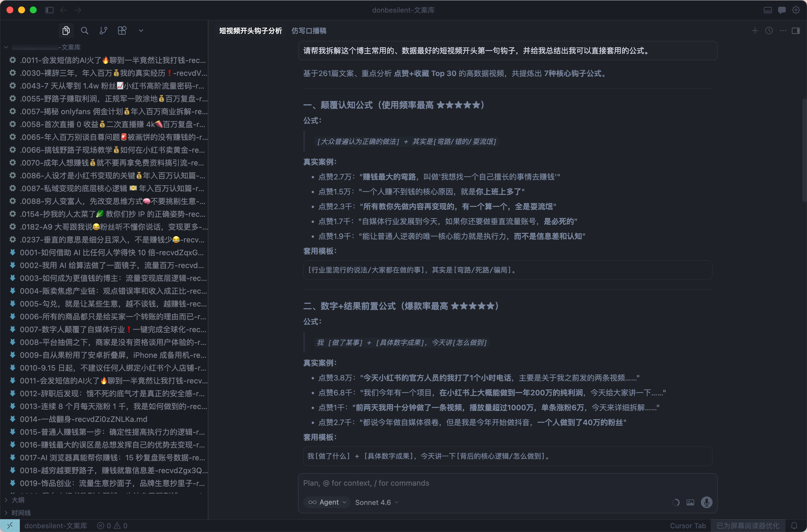Click the template block 我[做了什么] + [具体数字成果]

coord(508,456)
